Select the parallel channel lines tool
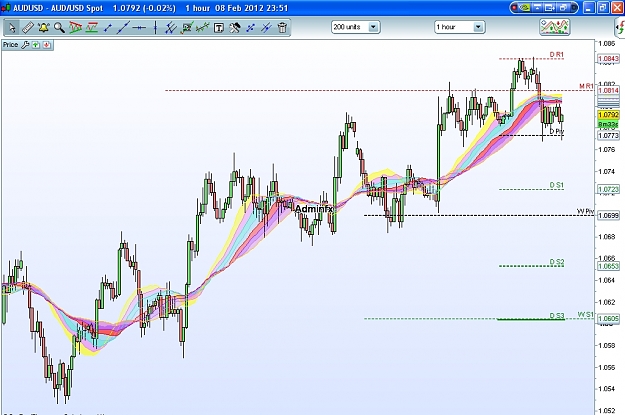Image resolution: width=625 pixels, height=415 pixels. [x=171, y=28]
